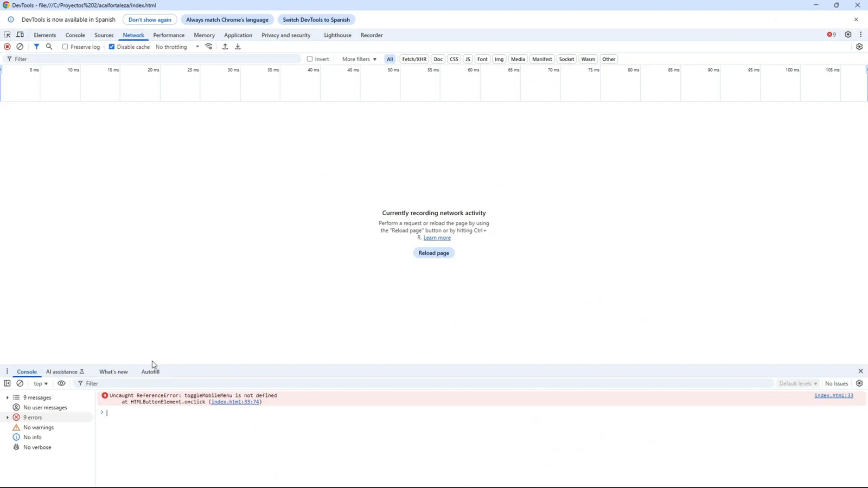This screenshot has height=488, width=868.
Task: Disable the Disable cache option
Action: click(112, 47)
